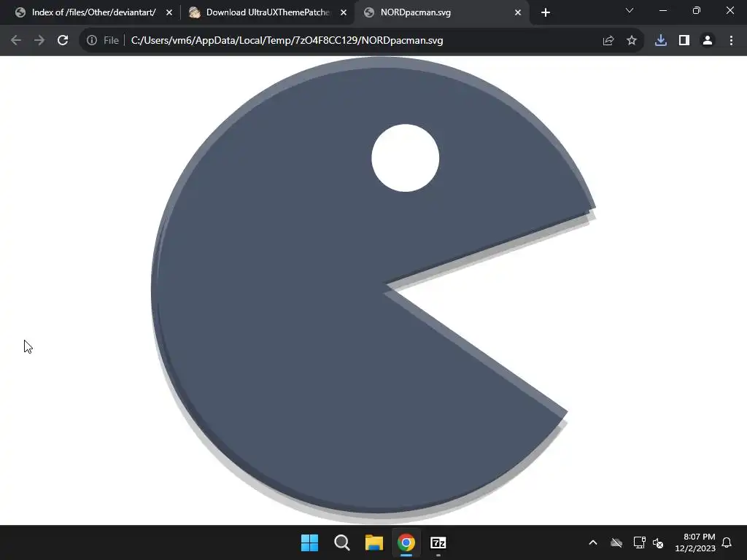The image size is (747, 560).
Task: Close the Download UltraUXThemePatcher tab
Action: (x=344, y=13)
